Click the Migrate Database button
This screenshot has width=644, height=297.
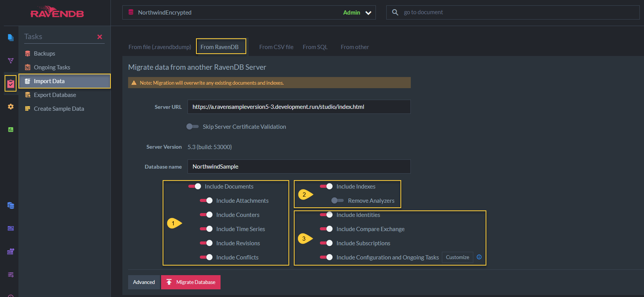pyautogui.click(x=191, y=282)
